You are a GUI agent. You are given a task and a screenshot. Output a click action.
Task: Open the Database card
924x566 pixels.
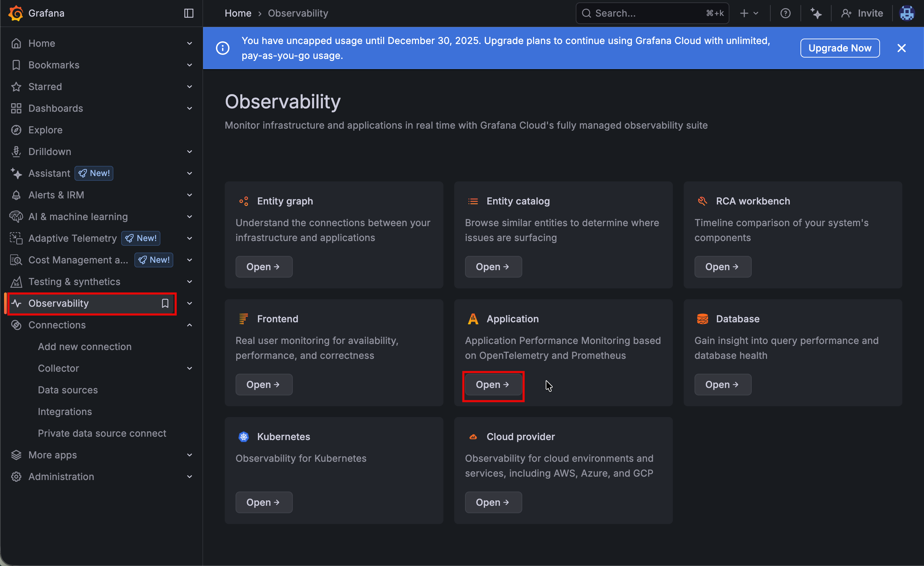click(723, 385)
